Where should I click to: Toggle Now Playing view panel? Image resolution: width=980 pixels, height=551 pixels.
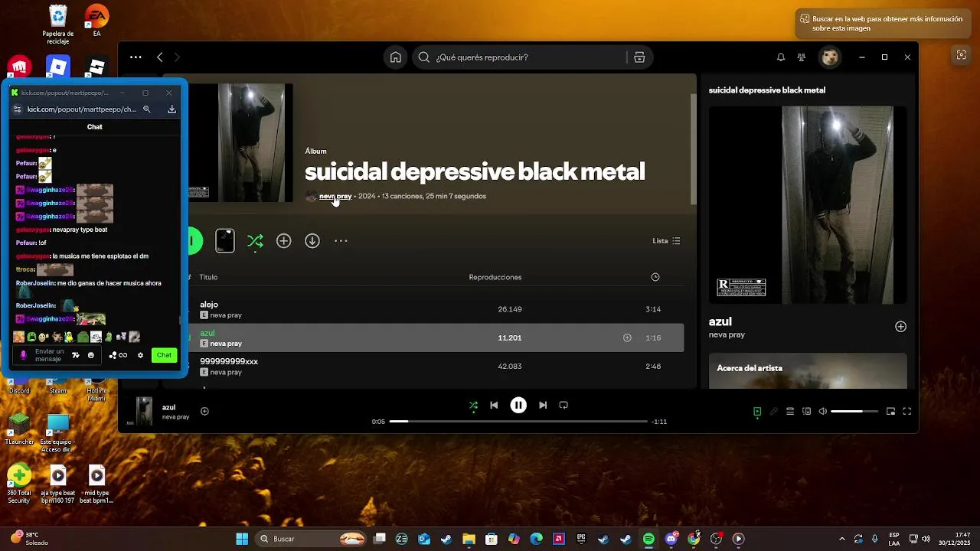click(757, 412)
